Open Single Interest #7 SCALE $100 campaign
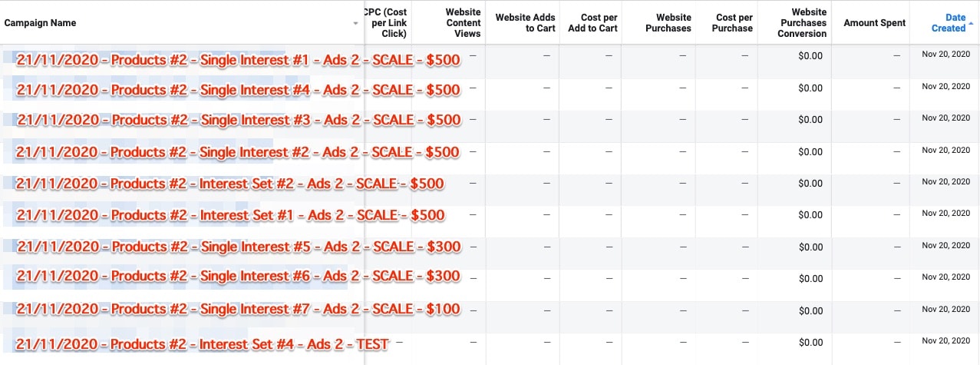980x365 pixels. 238,310
